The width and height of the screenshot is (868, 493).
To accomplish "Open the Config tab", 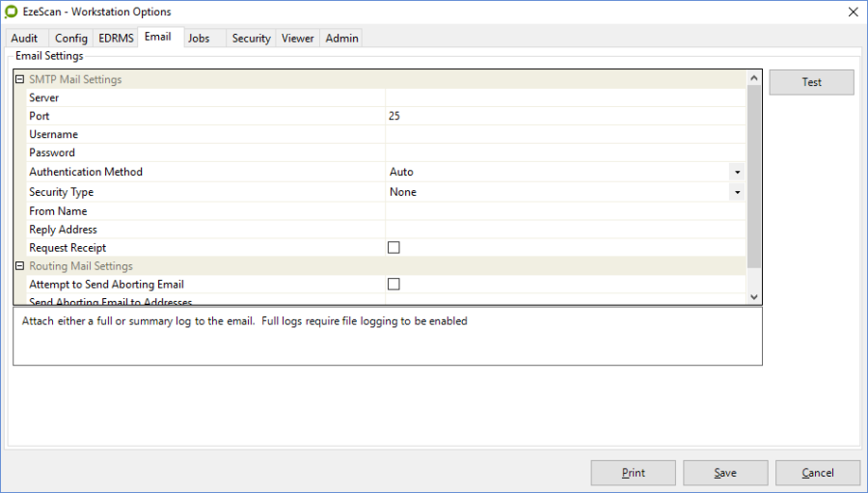I will click(70, 39).
